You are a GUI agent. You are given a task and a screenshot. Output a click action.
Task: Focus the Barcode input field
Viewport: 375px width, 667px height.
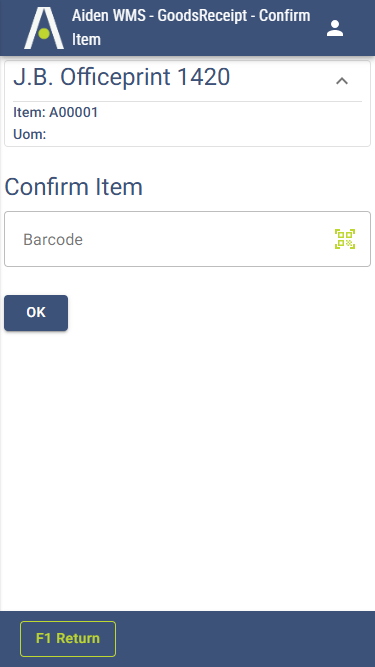pos(188,239)
